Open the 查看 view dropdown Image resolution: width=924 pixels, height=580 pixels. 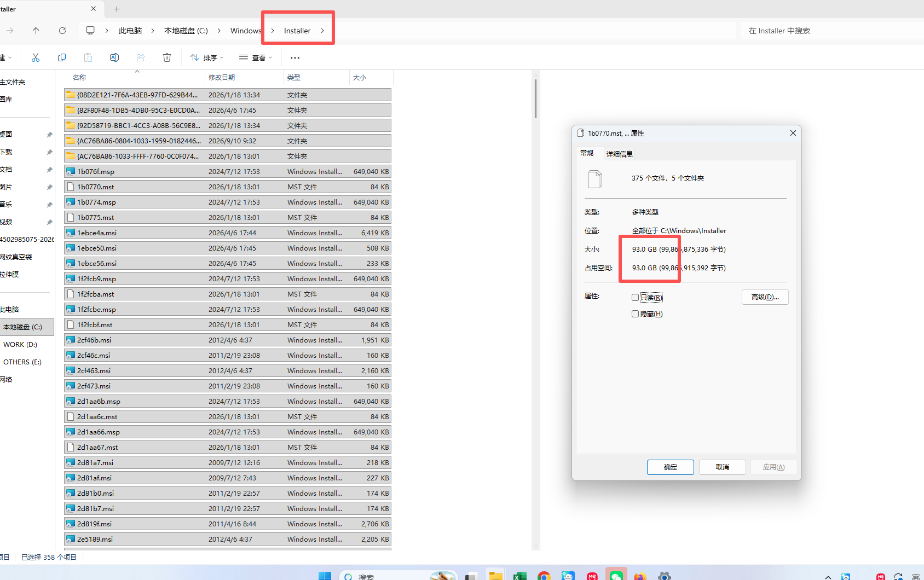(x=256, y=57)
